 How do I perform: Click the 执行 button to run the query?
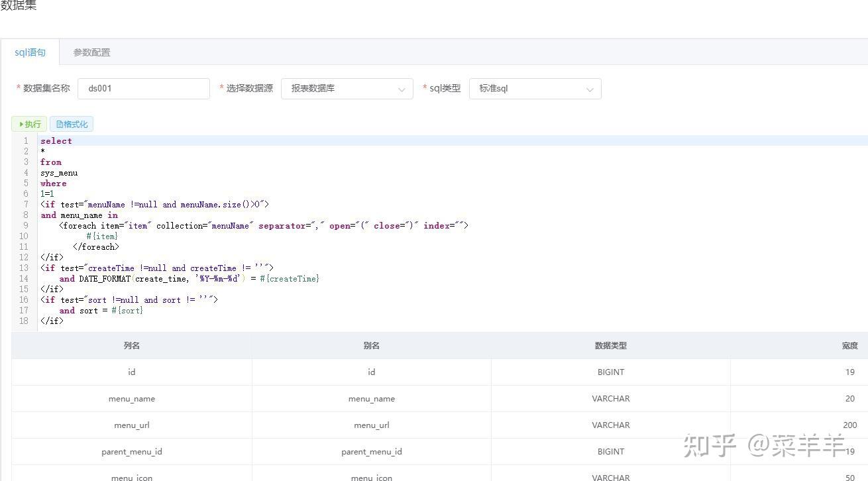(x=28, y=124)
